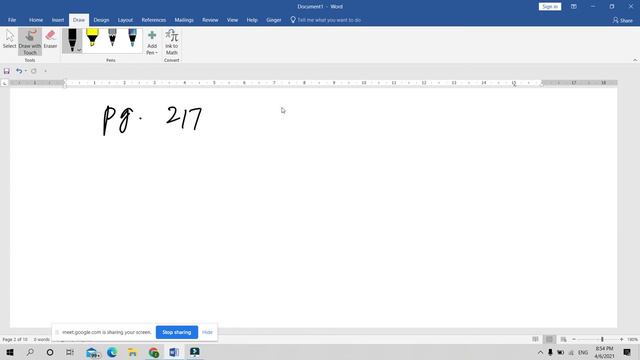Expand the undo history dropdown
Viewport: 640px width, 360px height.
(x=25, y=71)
